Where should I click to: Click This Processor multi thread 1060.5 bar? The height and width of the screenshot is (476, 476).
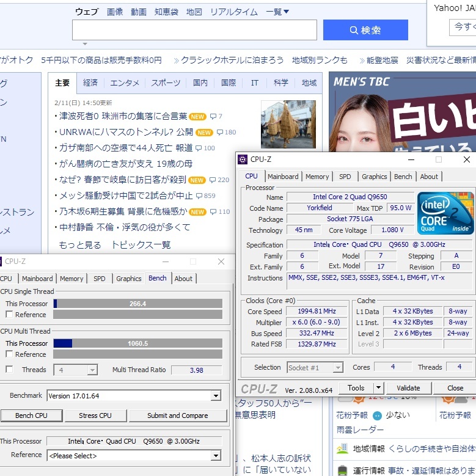pyautogui.click(x=137, y=343)
